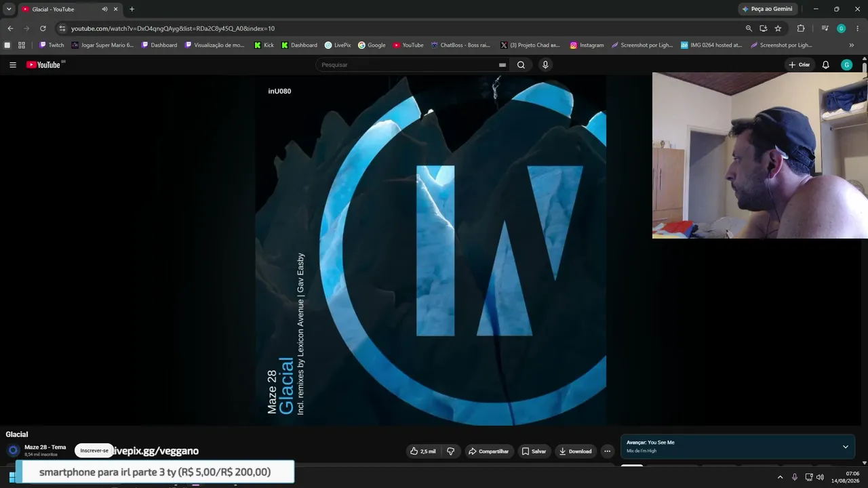
Task: Open the Visualização de mo... bookmark
Action: [214, 45]
